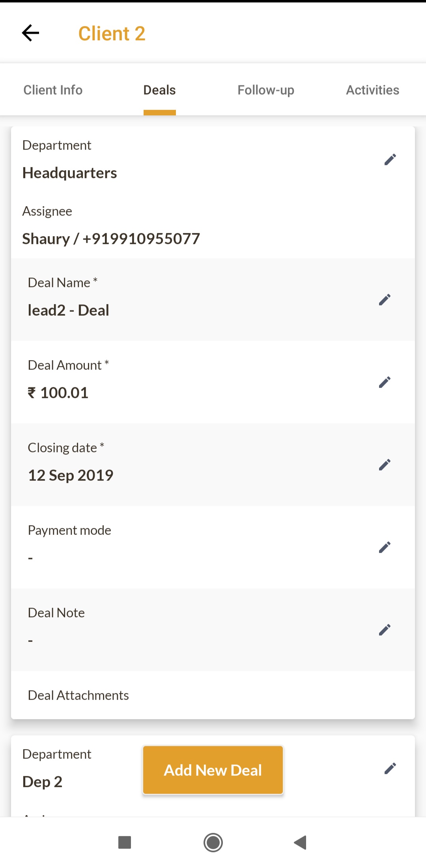Edit Payment mode pencil icon

(x=384, y=547)
